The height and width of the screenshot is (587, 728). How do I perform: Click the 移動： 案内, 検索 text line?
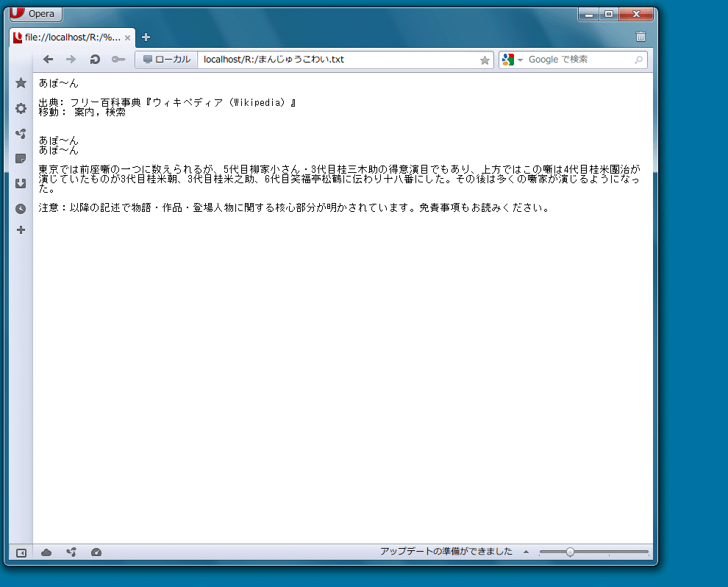coord(82,112)
